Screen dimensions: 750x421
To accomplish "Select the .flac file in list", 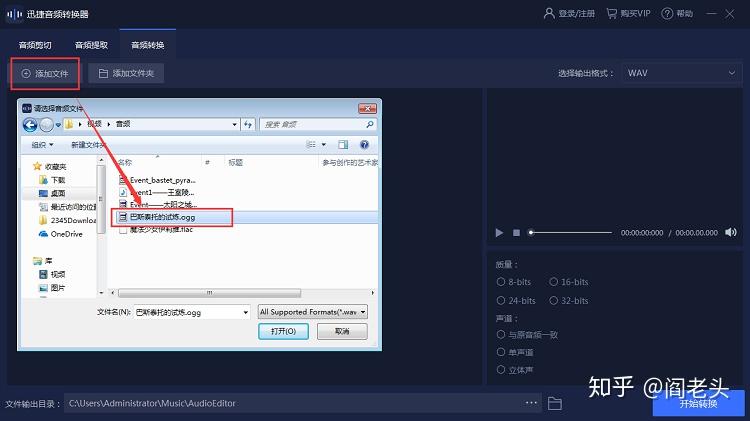I will coord(156,230).
